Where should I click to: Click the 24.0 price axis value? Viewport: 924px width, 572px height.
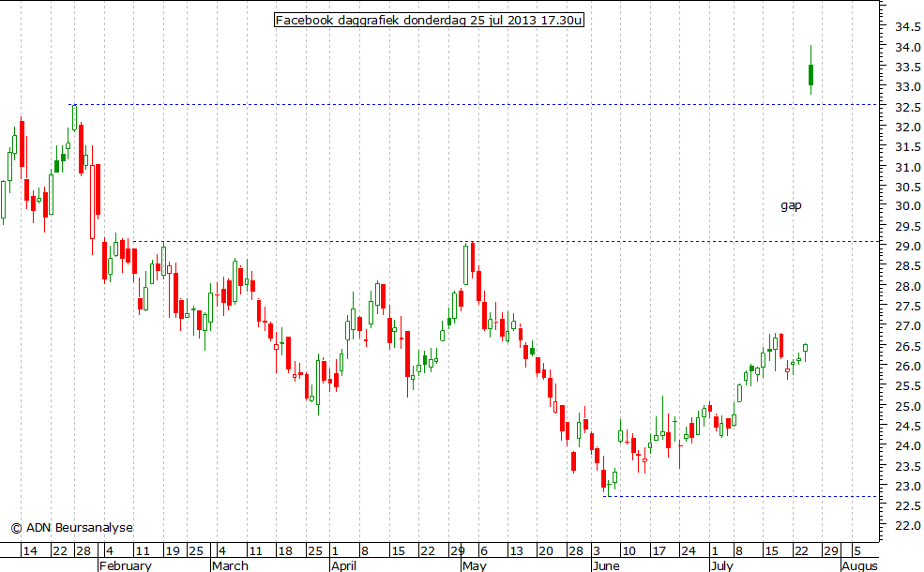(x=908, y=446)
